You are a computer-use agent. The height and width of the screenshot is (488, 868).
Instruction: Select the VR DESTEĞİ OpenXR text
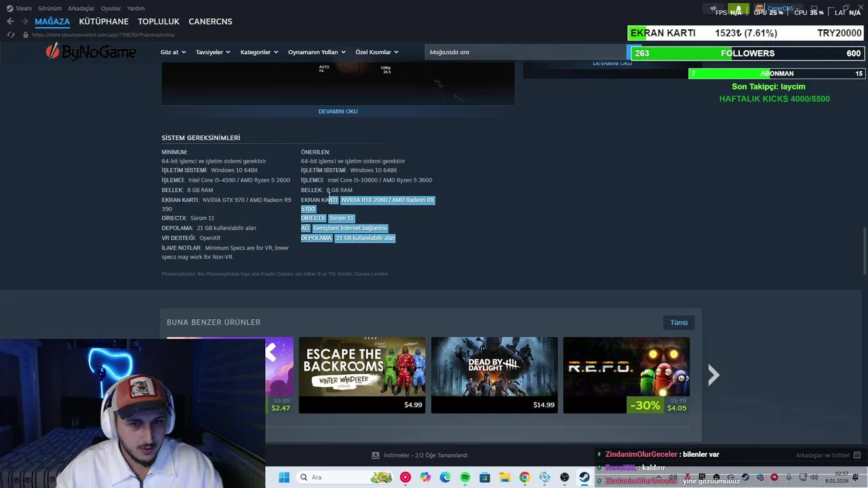click(191, 238)
